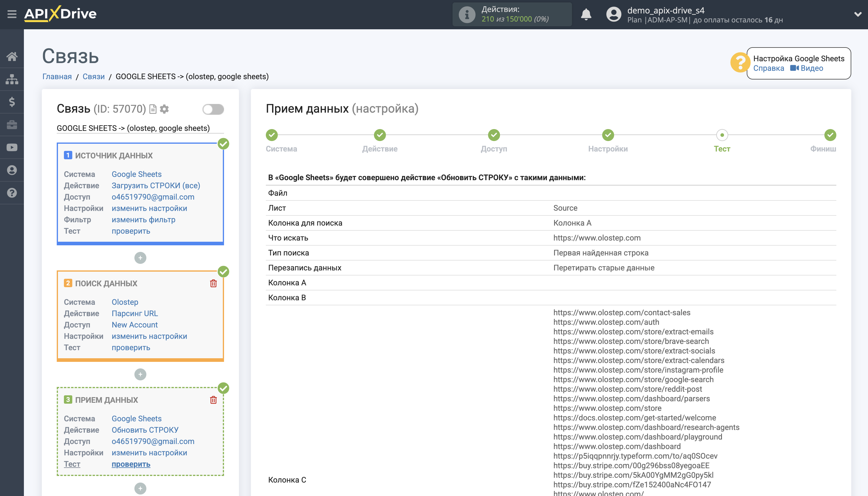The width and height of the screenshot is (868, 496).
Task: Expand the account dropdown at top right
Action: pos(858,14)
